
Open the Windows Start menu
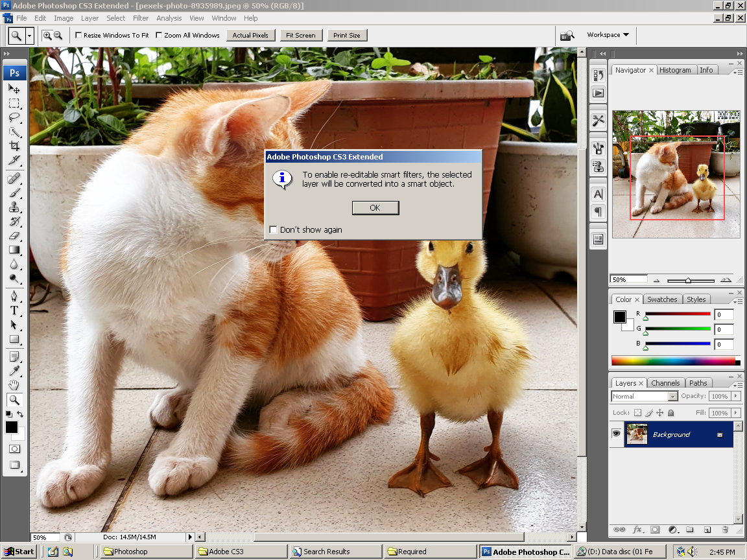click(x=19, y=552)
